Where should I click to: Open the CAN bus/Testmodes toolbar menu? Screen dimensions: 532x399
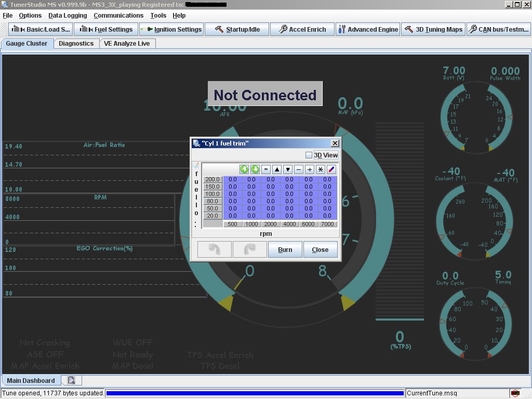click(x=499, y=29)
